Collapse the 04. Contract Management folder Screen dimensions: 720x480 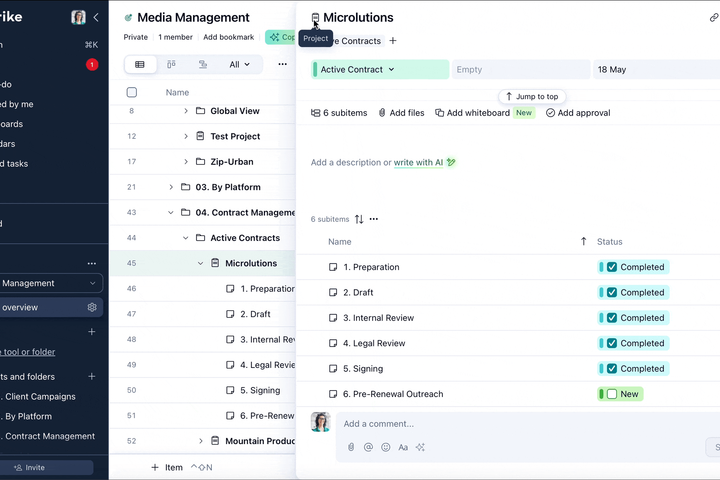(171, 212)
